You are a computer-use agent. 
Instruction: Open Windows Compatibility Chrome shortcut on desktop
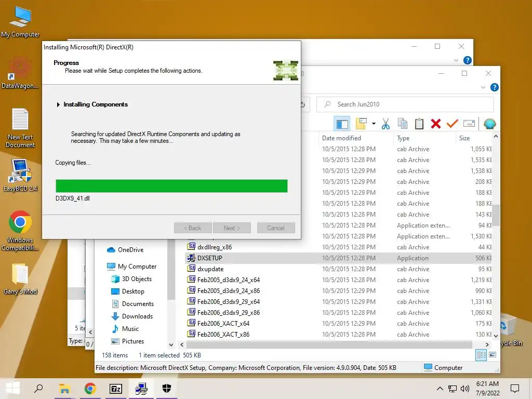pyautogui.click(x=20, y=231)
